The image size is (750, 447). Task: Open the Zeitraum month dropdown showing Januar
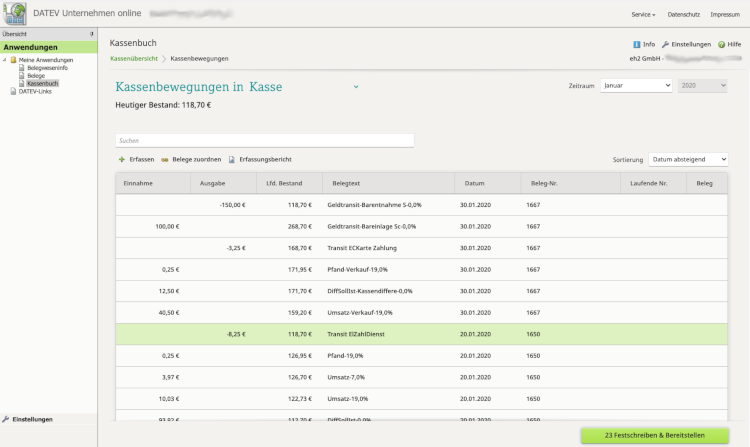click(x=636, y=87)
